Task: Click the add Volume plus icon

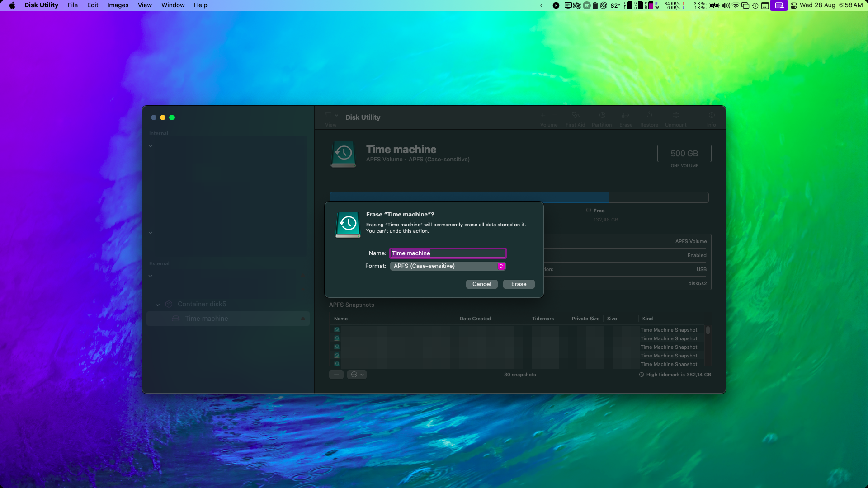Action: [x=543, y=115]
